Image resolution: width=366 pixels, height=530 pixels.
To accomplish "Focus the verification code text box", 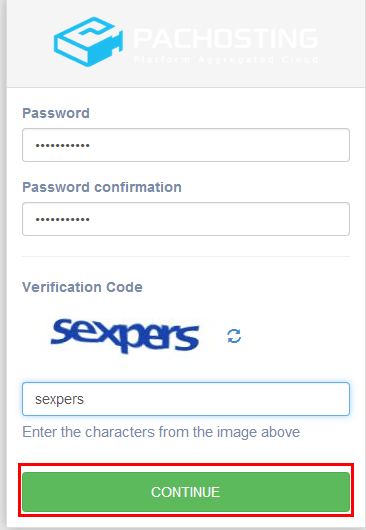I will (x=186, y=399).
